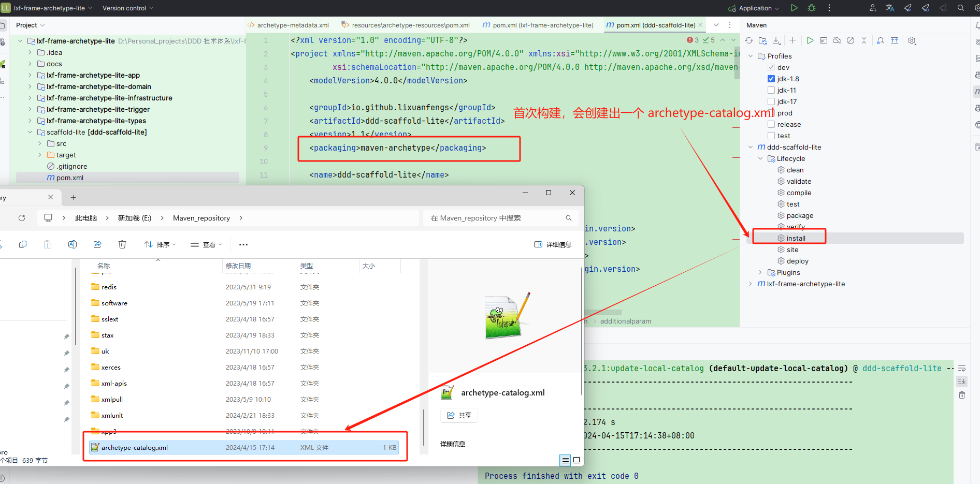Image resolution: width=980 pixels, height=484 pixels.
Task: Open Project view dropdown header
Action: point(30,25)
